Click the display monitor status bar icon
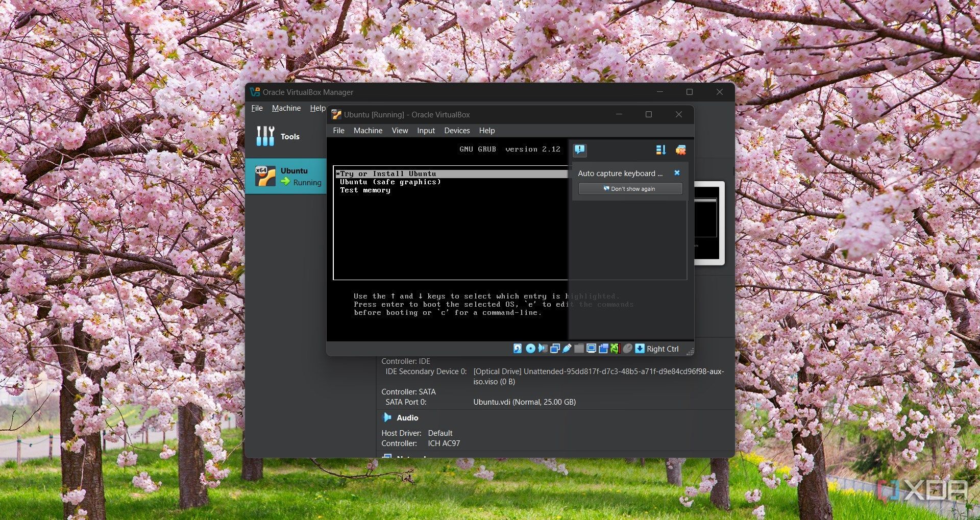 (x=591, y=349)
